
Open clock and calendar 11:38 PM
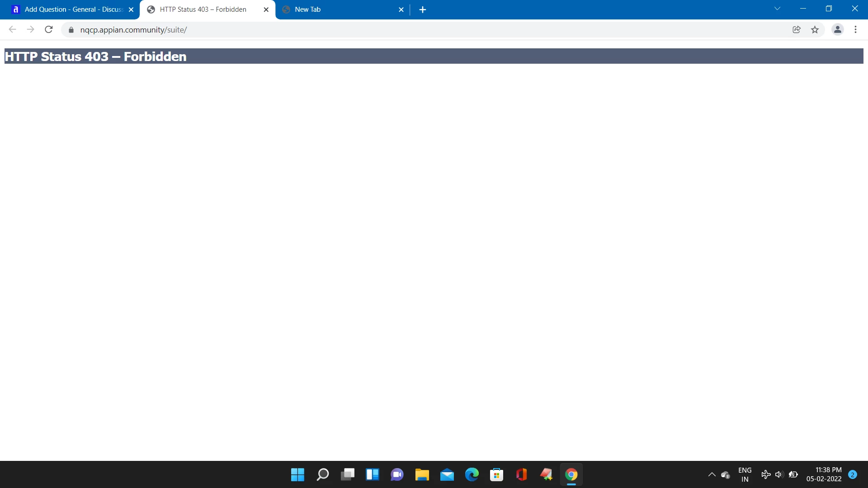click(824, 474)
